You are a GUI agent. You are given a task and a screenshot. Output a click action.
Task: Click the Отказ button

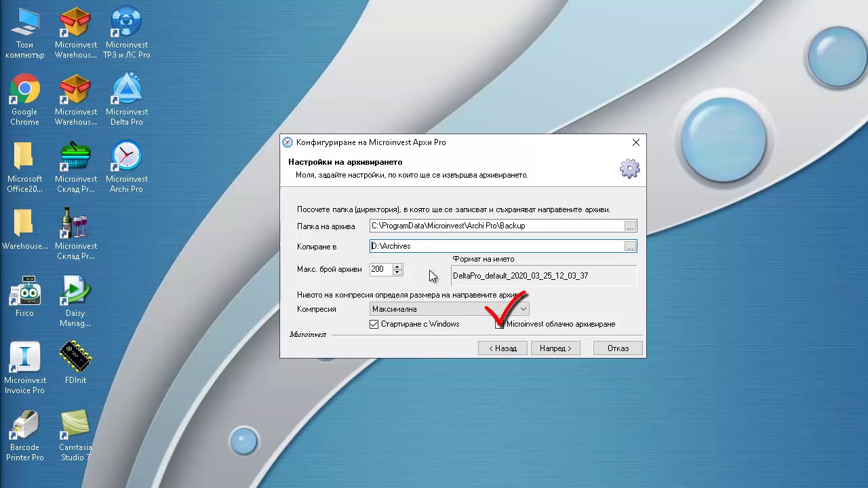point(618,348)
